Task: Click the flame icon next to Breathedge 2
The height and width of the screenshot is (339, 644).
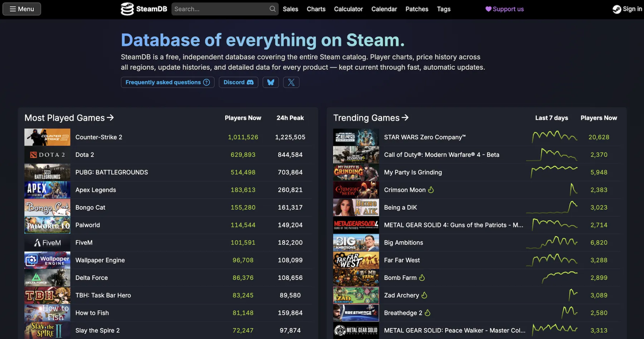Action: pos(428,313)
